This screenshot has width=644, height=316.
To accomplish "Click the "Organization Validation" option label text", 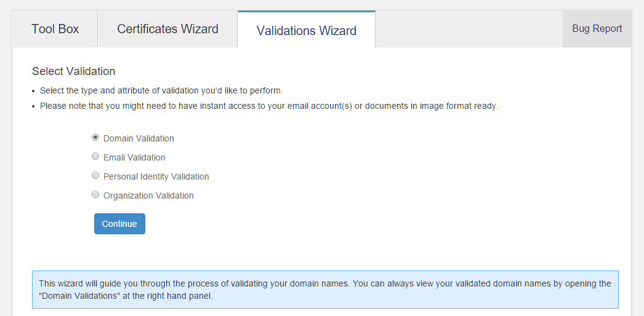I will pos(148,196).
